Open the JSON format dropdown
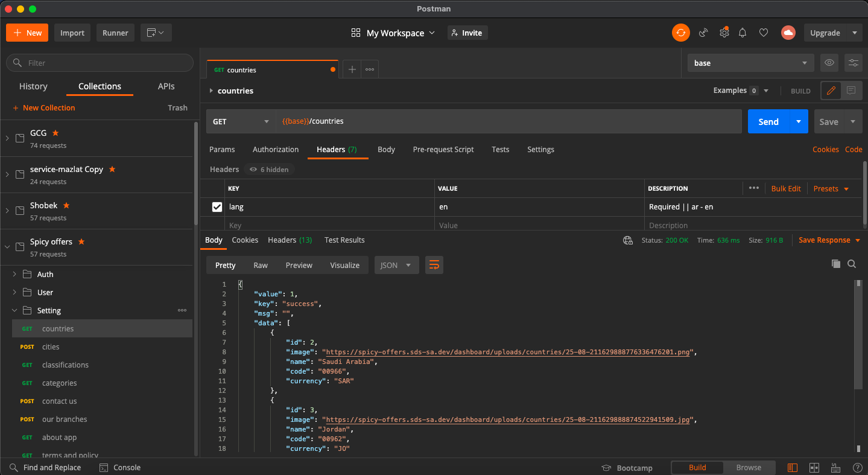 point(397,265)
